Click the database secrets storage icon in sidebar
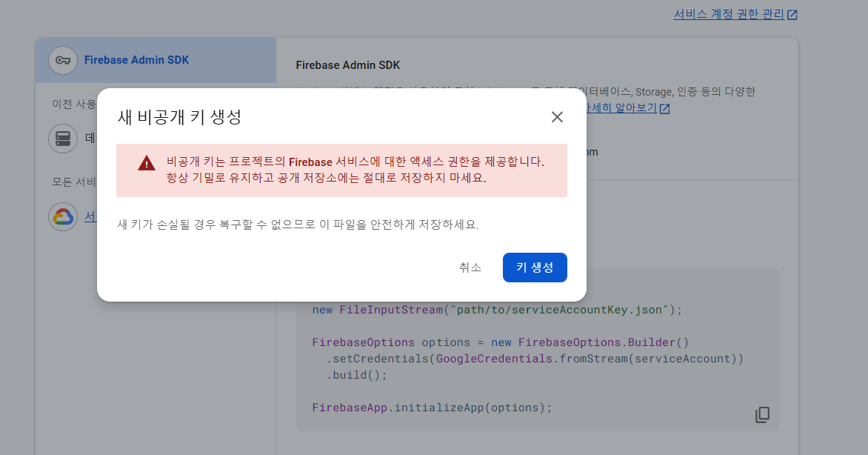The width and height of the screenshot is (868, 455). [x=63, y=138]
